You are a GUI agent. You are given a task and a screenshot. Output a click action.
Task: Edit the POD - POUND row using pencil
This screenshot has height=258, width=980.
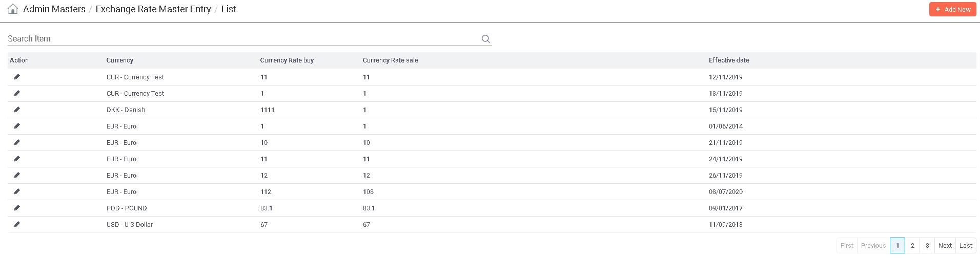pos(17,208)
